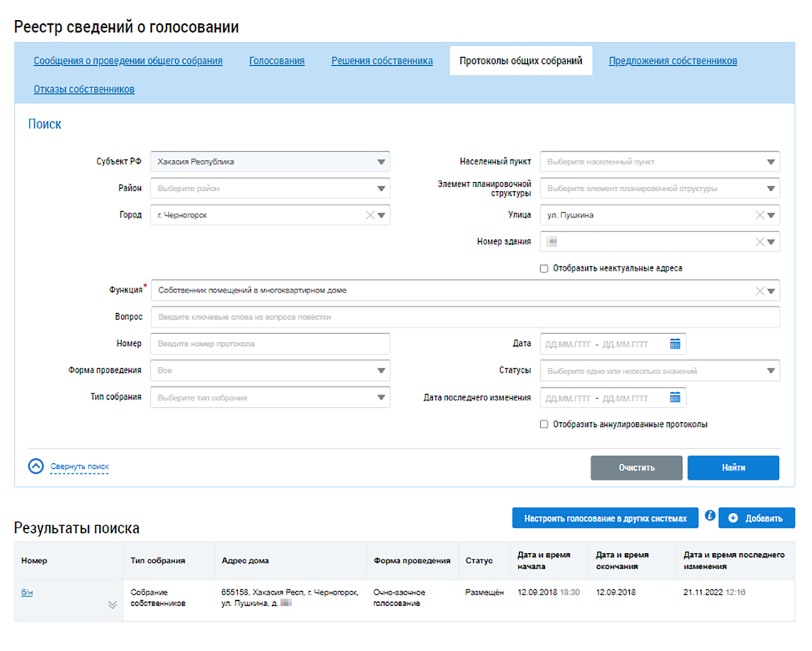Open the Субъект РФ dropdown
Image resolution: width=812 pixels, height=651 pixels.
coord(270,161)
